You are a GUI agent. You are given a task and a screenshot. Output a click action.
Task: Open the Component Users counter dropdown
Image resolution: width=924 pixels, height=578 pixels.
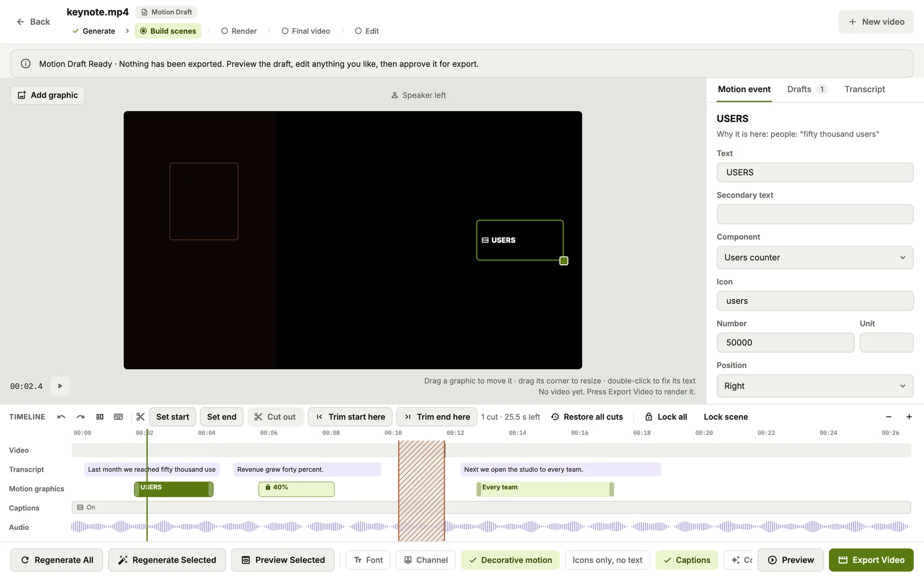click(x=815, y=258)
